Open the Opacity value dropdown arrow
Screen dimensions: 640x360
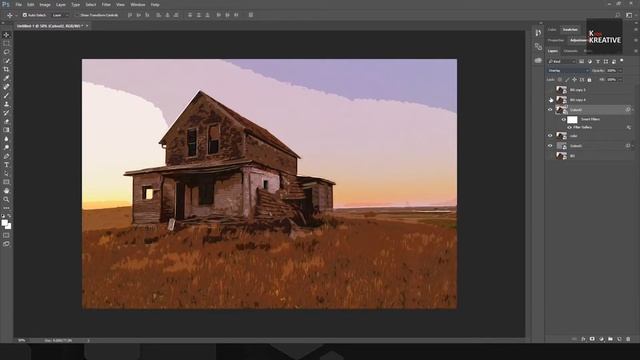pos(620,71)
